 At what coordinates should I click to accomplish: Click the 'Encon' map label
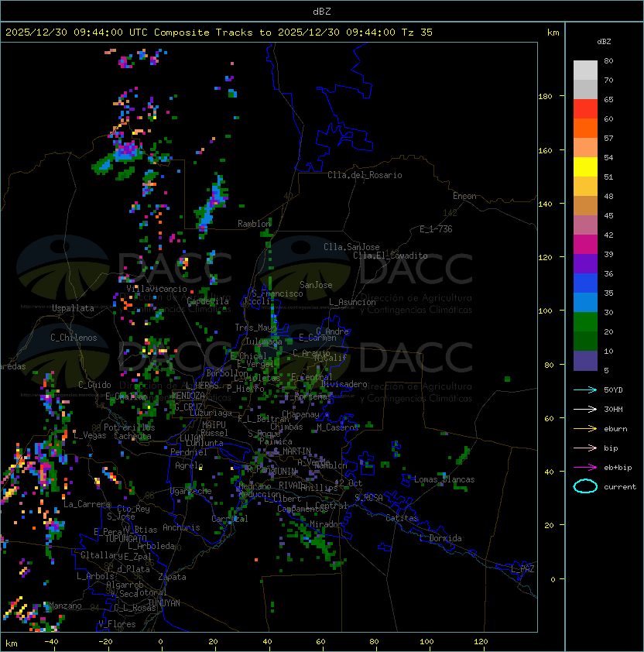point(464,196)
